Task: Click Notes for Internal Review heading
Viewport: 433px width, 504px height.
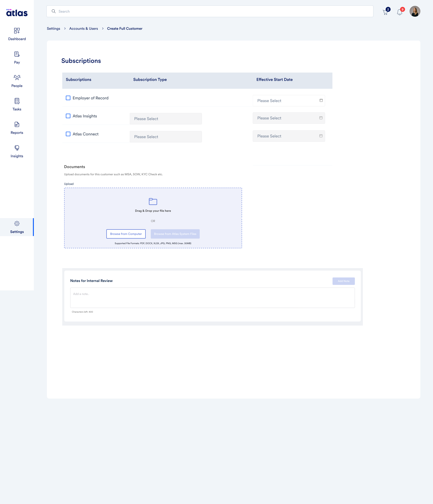Action: pyautogui.click(x=91, y=281)
